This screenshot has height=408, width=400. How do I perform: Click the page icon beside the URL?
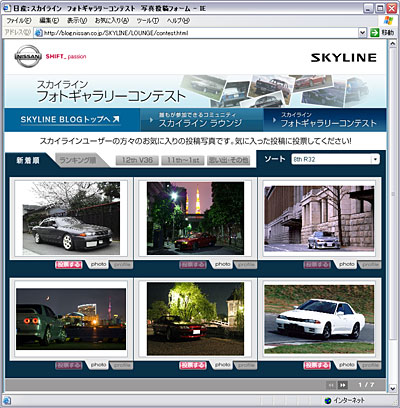tap(39, 33)
